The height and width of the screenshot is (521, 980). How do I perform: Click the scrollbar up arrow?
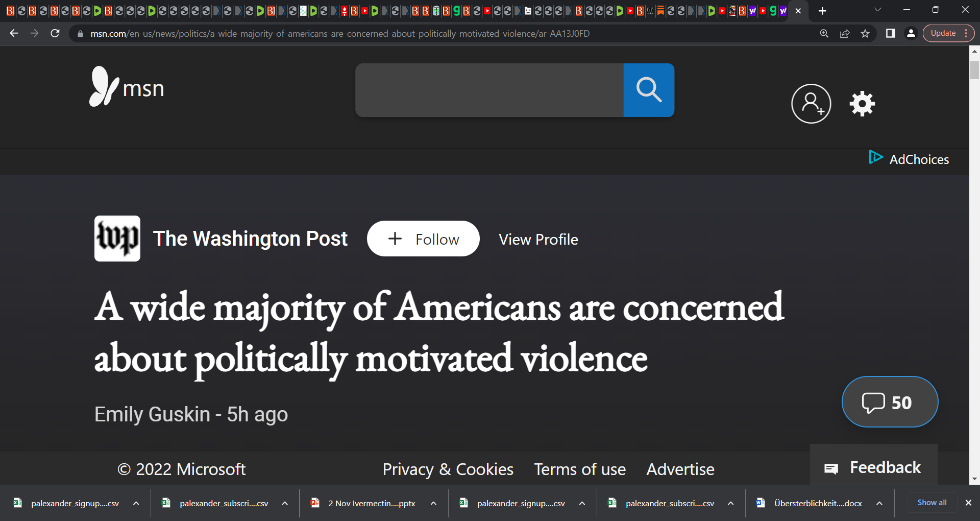(x=974, y=51)
